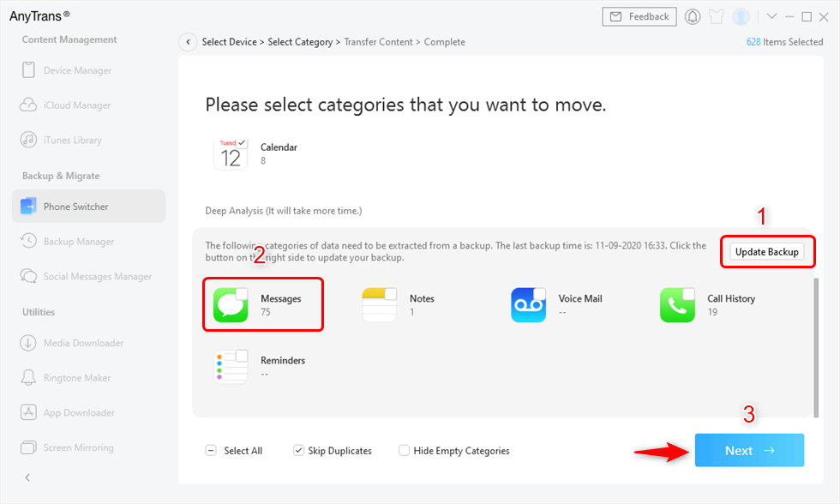Open iCloud Manager
The width and height of the screenshot is (840, 504).
(x=77, y=105)
